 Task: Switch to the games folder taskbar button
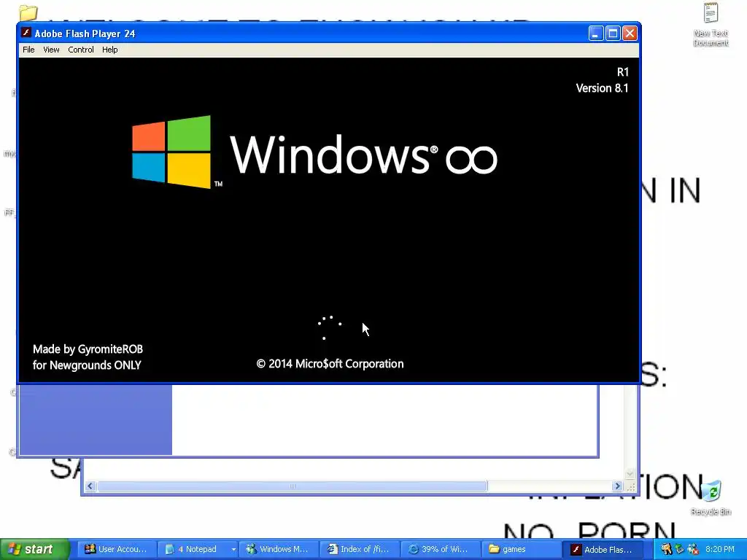coord(521,549)
